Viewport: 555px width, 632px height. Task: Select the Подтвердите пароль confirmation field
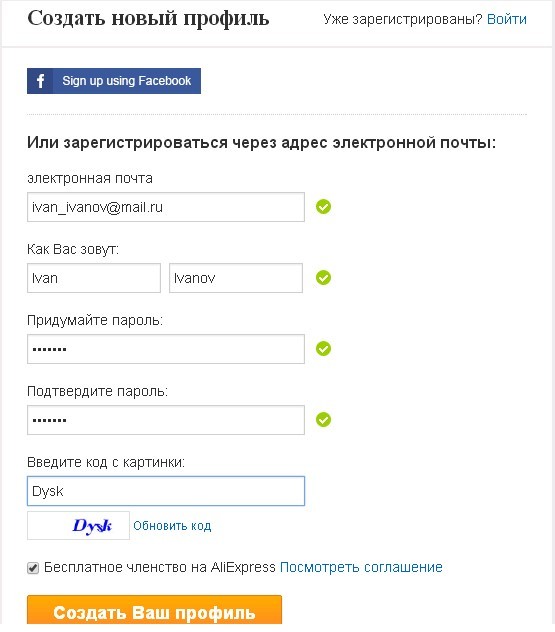166,420
